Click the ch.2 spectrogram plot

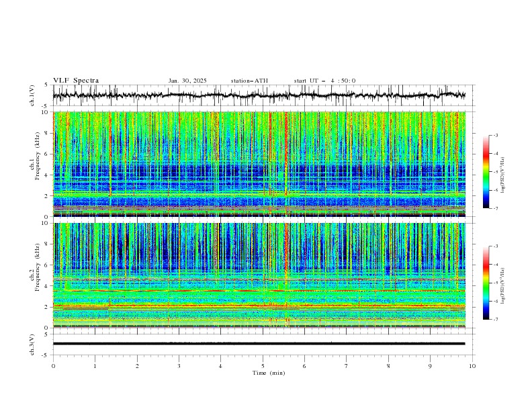point(259,275)
